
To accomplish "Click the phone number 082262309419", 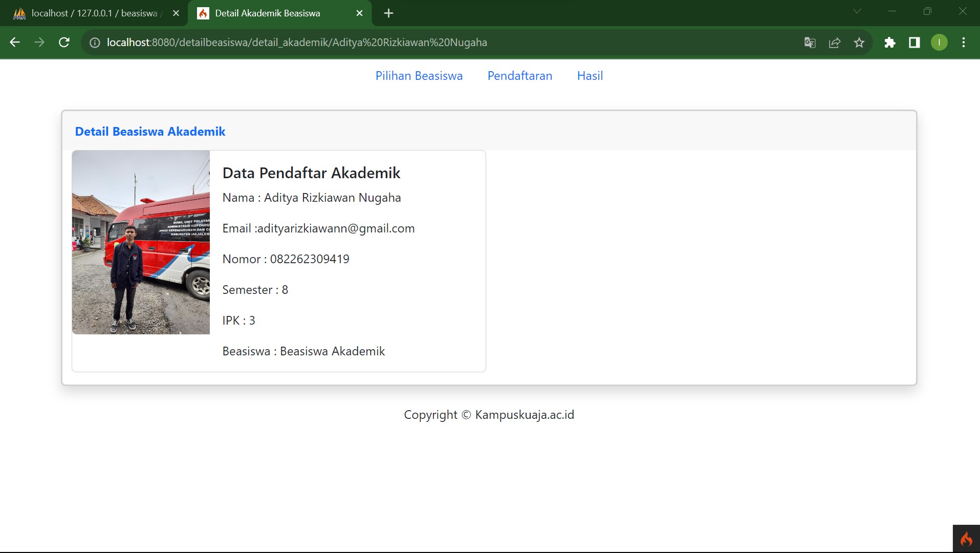I will point(310,259).
